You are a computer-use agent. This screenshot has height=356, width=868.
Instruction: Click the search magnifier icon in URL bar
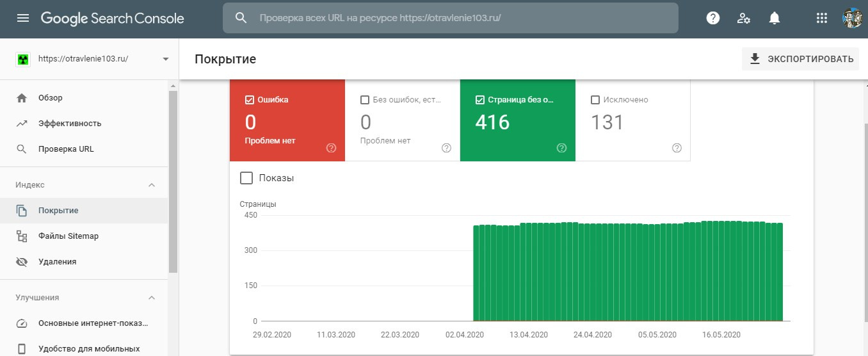click(241, 18)
